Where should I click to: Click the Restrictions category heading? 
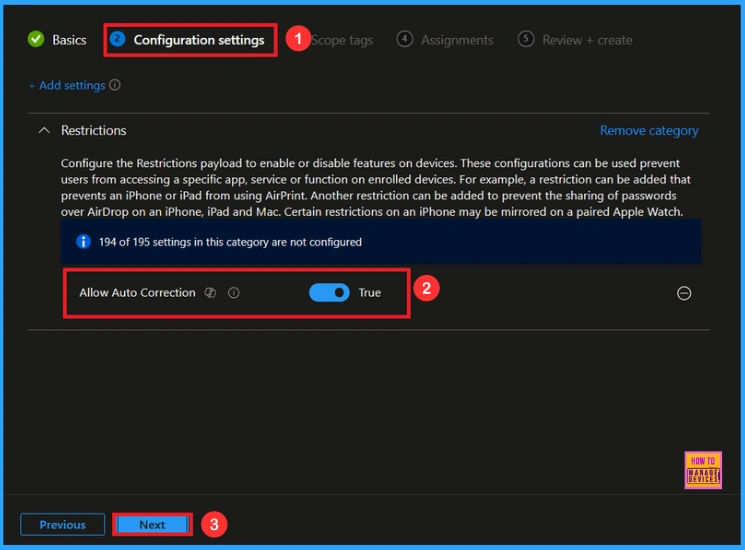(94, 131)
